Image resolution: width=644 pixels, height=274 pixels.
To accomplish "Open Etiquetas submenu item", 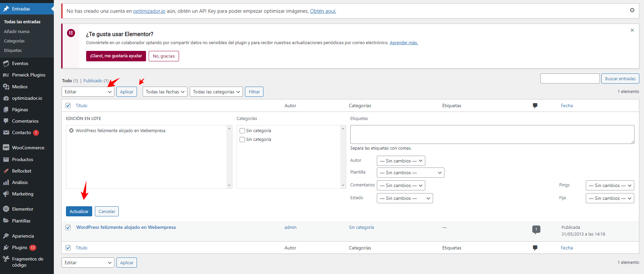I will (x=13, y=50).
